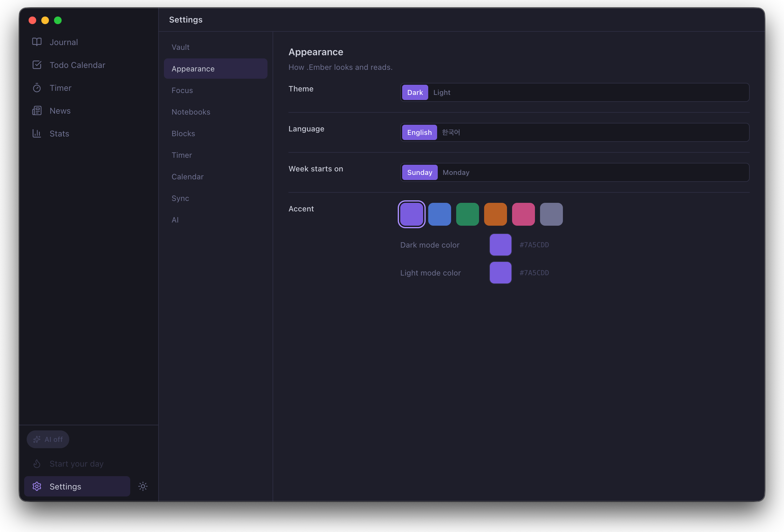Click the Appearance heading

coord(316,52)
